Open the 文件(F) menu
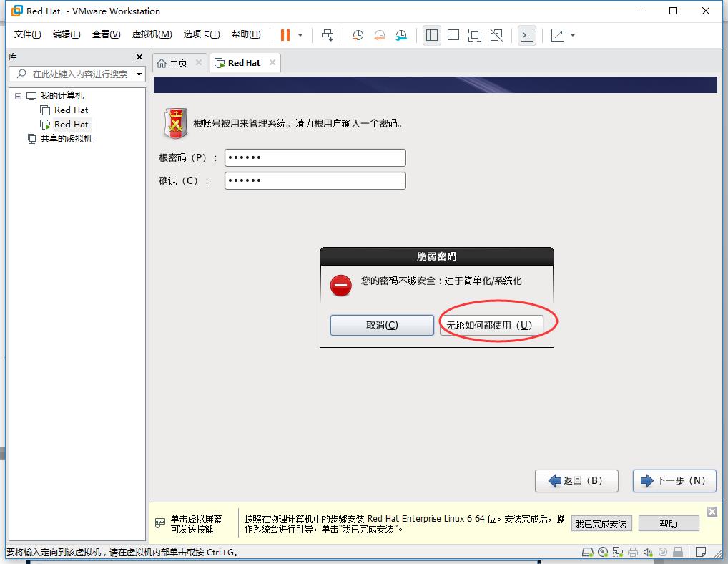This screenshot has height=564, width=728. (x=27, y=34)
